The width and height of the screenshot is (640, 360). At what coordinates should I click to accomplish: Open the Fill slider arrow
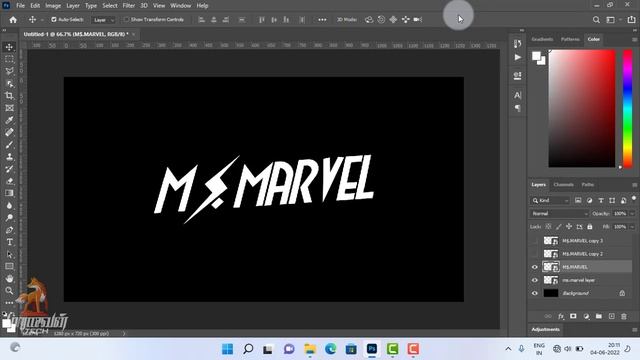pos(633,227)
